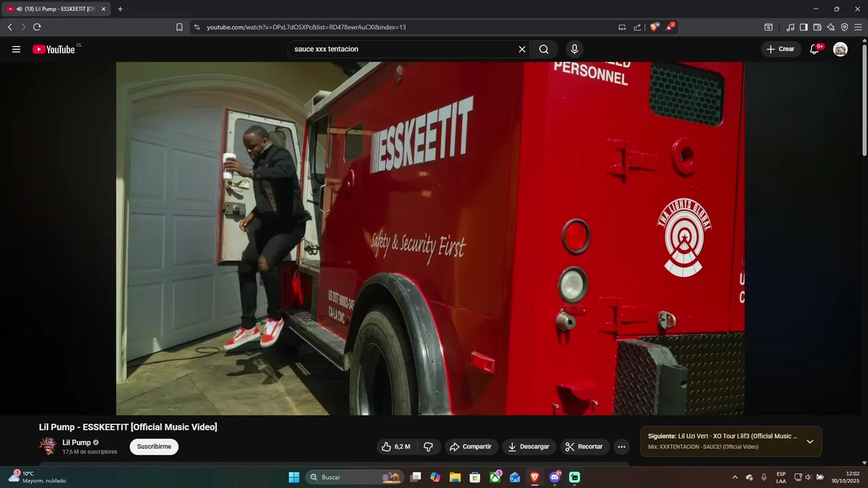Reload the current page
Viewport: 868px width, 488px height.
[37, 27]
